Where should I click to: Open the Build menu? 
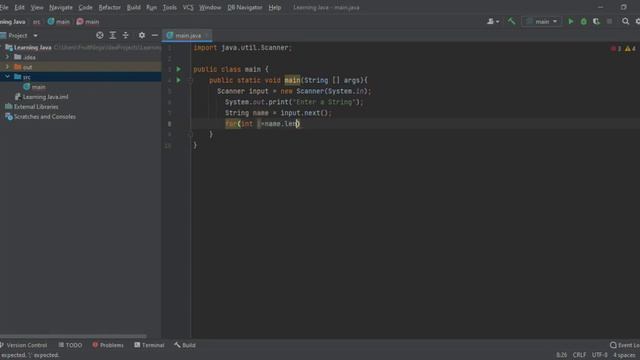(133, 7)
